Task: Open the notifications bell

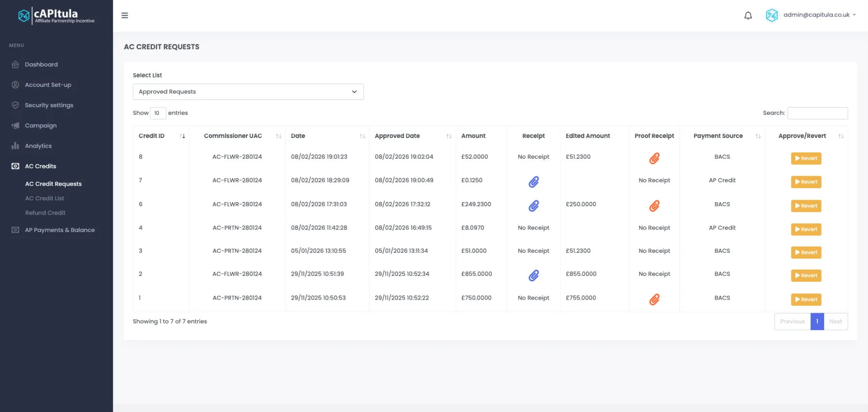Action: (x=748, y=15)
